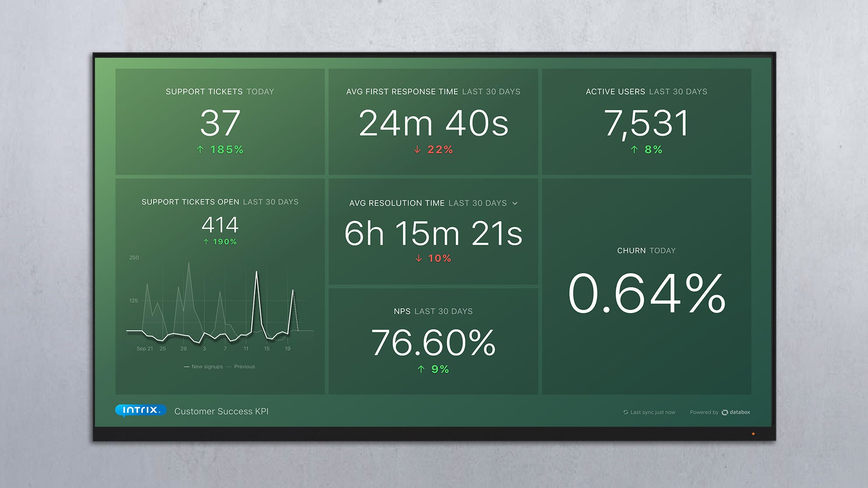
Task: Click the red down arrow beside 22%
Action: pyautogui.click(x=417, y=150)
